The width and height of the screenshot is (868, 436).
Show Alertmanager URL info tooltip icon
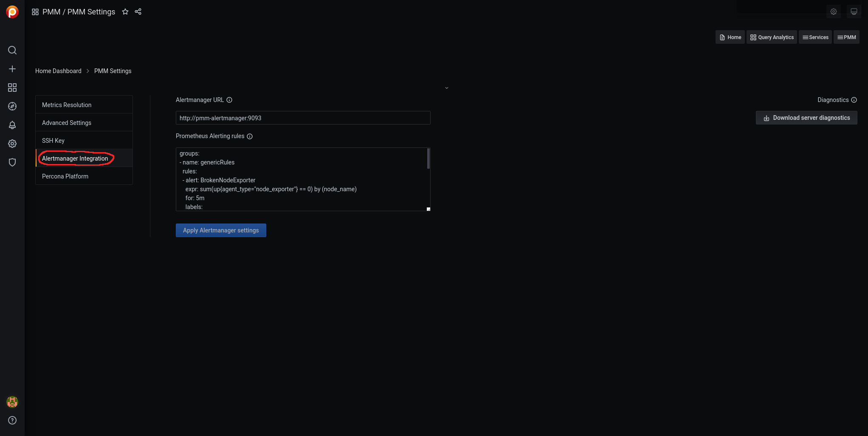[229, 100]
